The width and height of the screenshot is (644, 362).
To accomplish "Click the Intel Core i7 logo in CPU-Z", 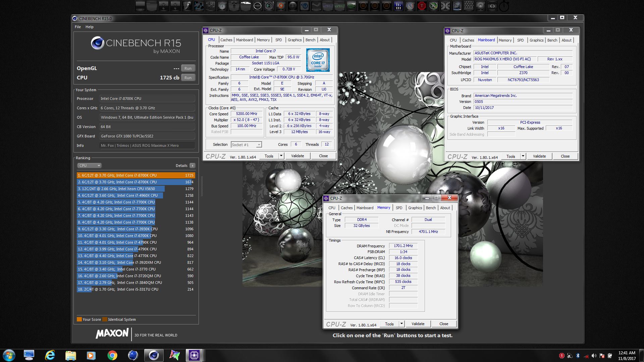I will point(318,60).
